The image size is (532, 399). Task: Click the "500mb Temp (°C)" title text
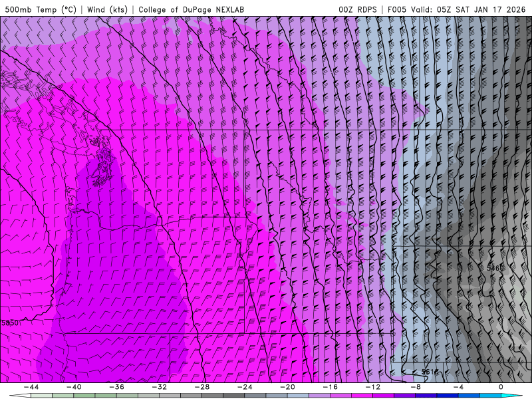pos(41,10)
